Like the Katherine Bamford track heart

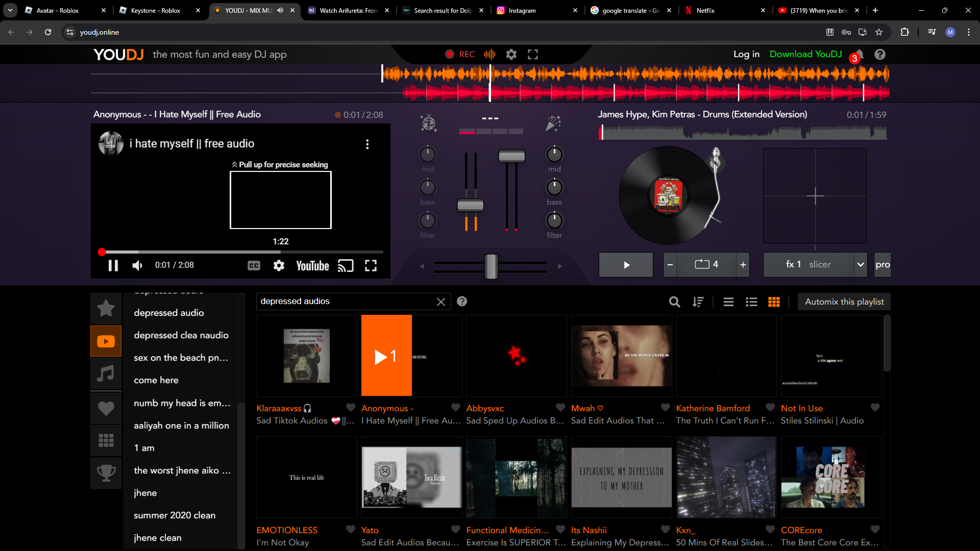click(x=770, y=407)
